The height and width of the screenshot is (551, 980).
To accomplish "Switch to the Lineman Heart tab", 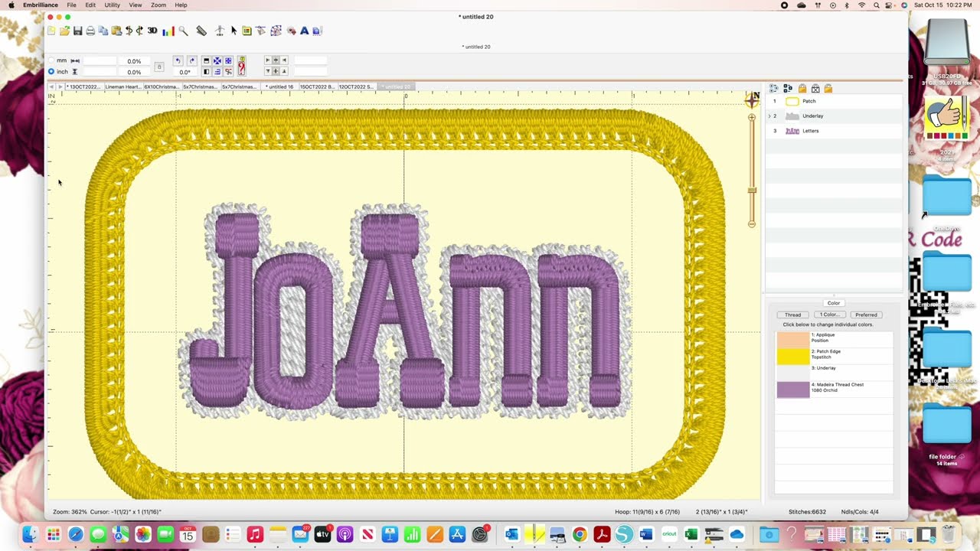I will tap(123, 87).
